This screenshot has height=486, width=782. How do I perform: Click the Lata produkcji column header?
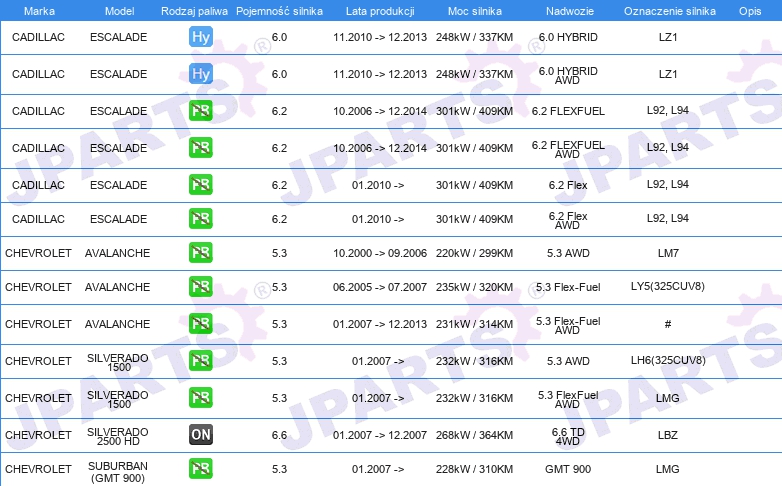point(380,11)
